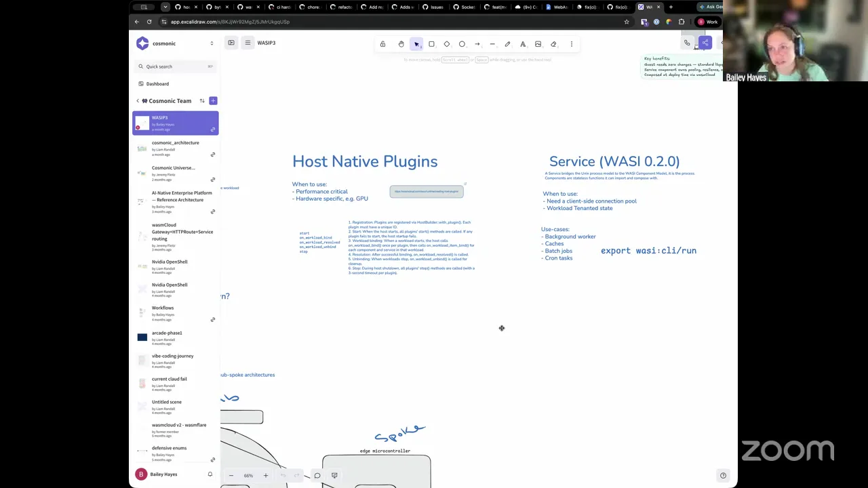Image resolution: width=868 pixels, height=488 pixels.
Task: Select the Diamond shape tool
Action: point(447,44)
